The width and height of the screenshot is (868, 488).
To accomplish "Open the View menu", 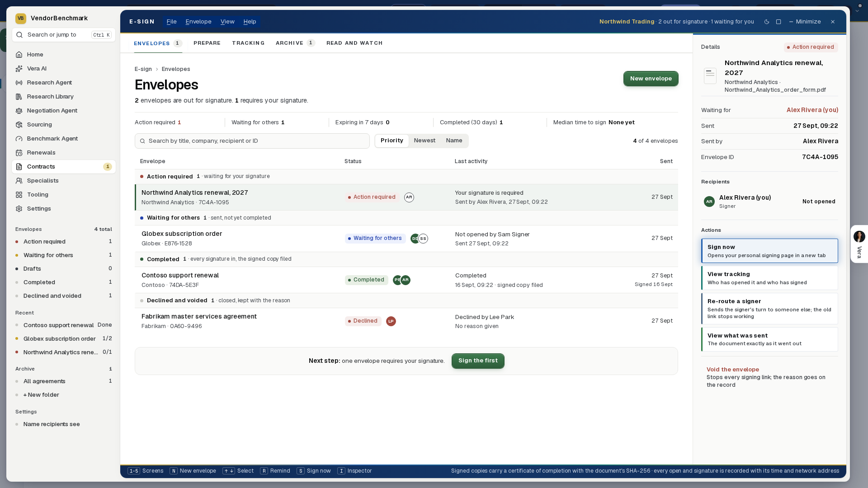I will pyautogui.click(x=227, y=22).
